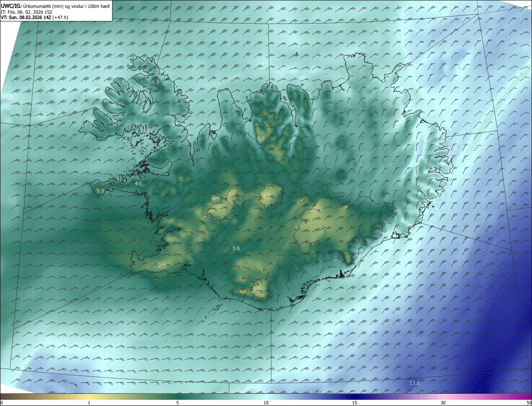532x406 pixels.
Task: Click the valid time "VT: Sun. 08.02.2026 14Z (+47 h)"
Action: (x=34, y=17)
